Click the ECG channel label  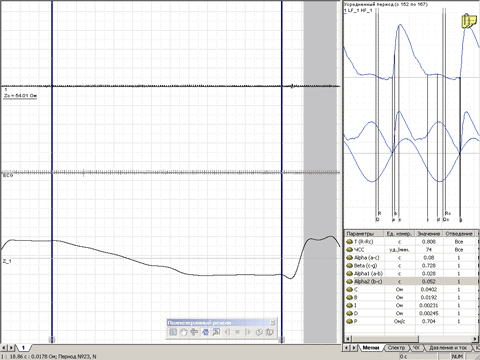pyautogui.click(x=8, y=175)
